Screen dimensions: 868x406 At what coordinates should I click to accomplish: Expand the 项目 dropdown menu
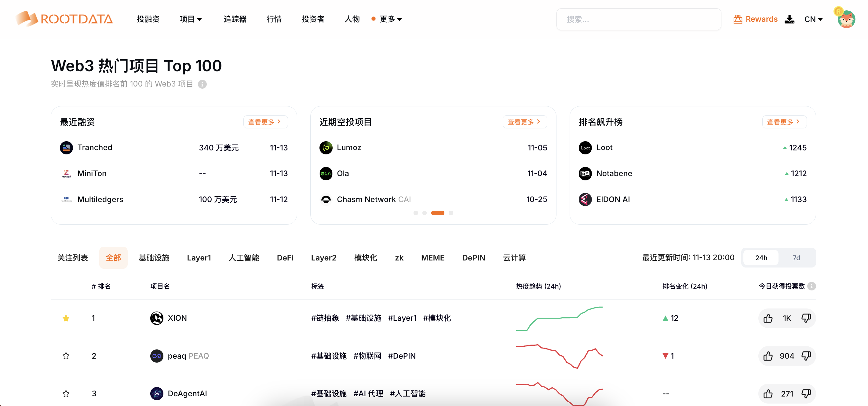pos(191,19)
